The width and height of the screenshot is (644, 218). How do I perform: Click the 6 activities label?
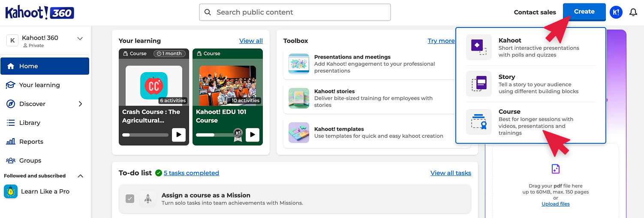point(173,100)
